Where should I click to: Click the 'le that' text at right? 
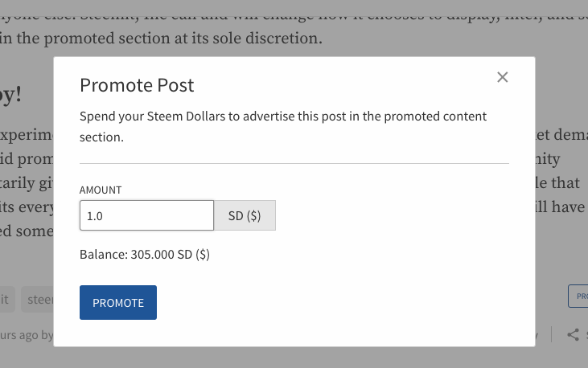557,183
